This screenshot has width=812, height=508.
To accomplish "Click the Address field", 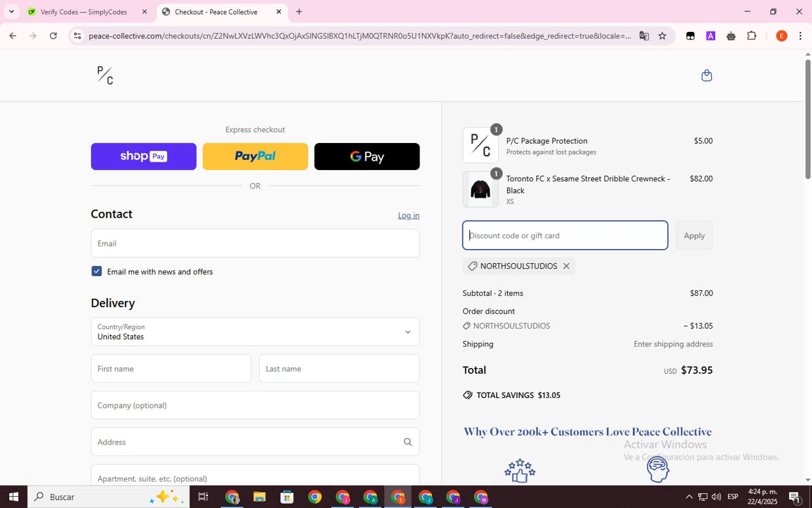I will coord(255,442).
